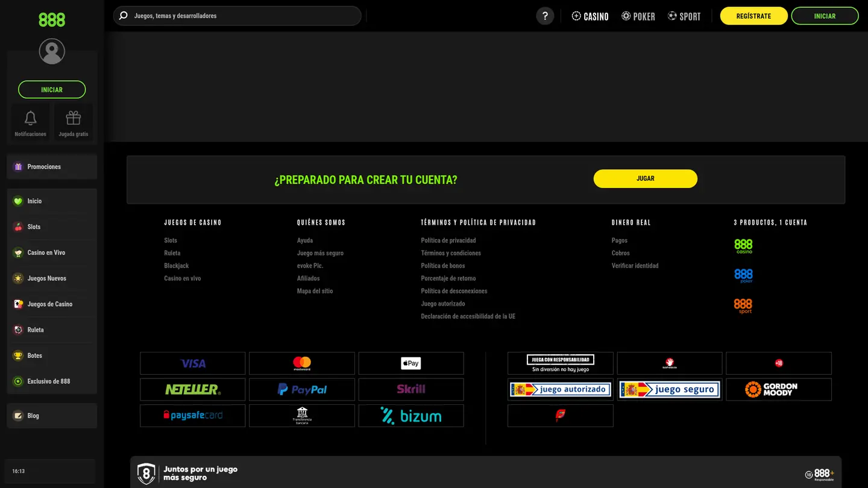Image resolution: width=868 pixels, height=488 pixels.
Task: Open the Términos y condiciones link
Action: pyautogui.click(x=451, y=253)
